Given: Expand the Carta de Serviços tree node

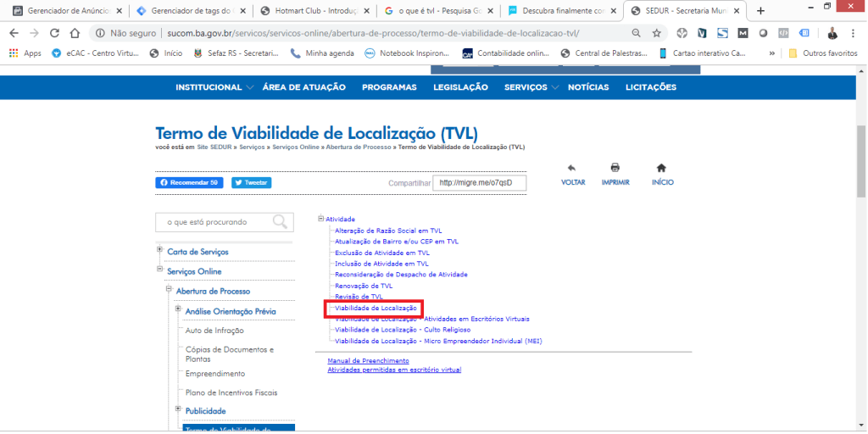Looking at the screenshot, I should click(160, 250).
